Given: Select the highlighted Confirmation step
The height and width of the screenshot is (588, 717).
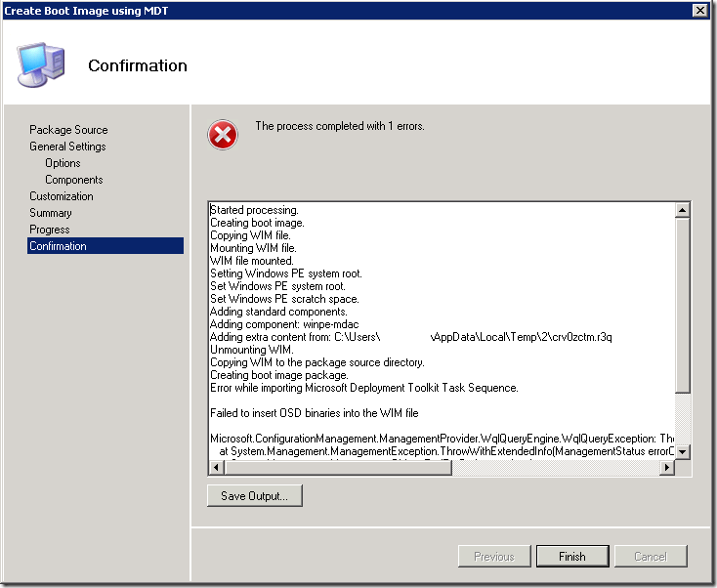Looking at the screenshot, I should tap(105, 245).
